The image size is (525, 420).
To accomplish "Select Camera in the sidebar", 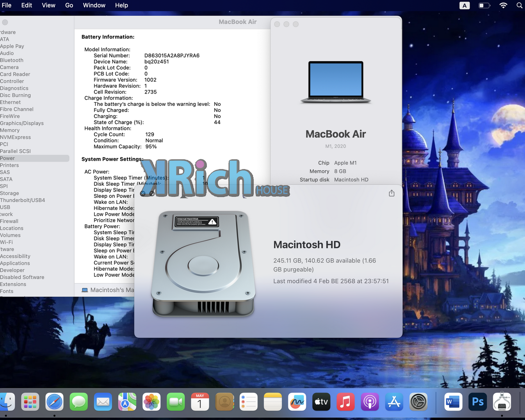I will 9,67.
